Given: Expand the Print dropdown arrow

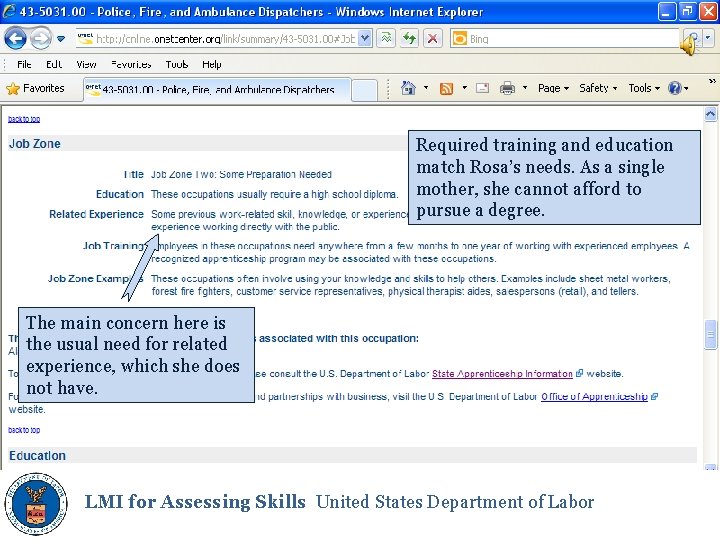Looking at the screenshot, I should [x=524, y=88].
